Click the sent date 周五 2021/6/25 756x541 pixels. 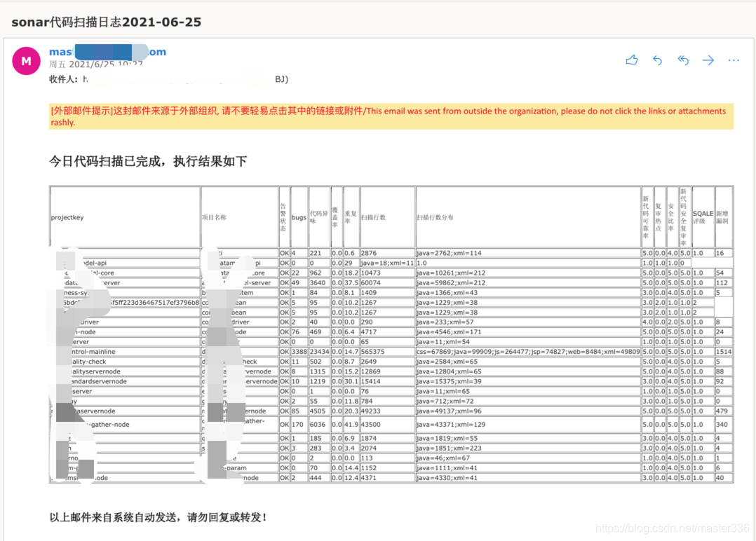(x=96, y=64)
